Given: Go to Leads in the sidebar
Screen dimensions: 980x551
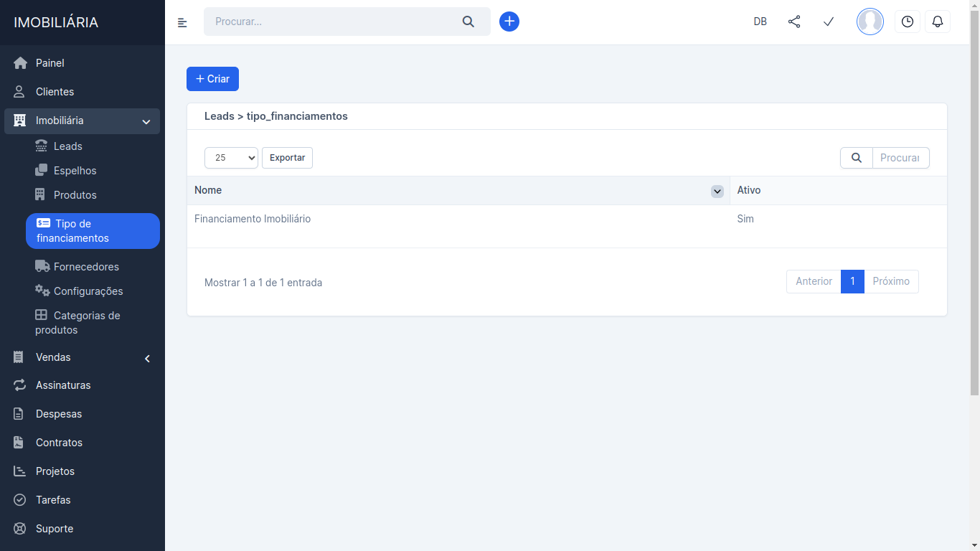Looking at the screenshot, I should [67, 146].
